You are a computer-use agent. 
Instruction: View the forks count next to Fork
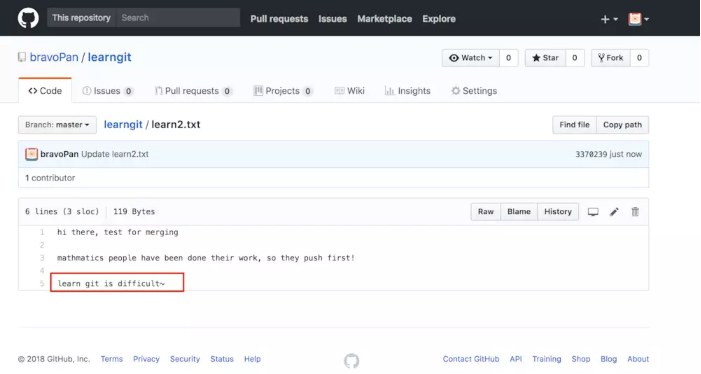pos(639,58)
